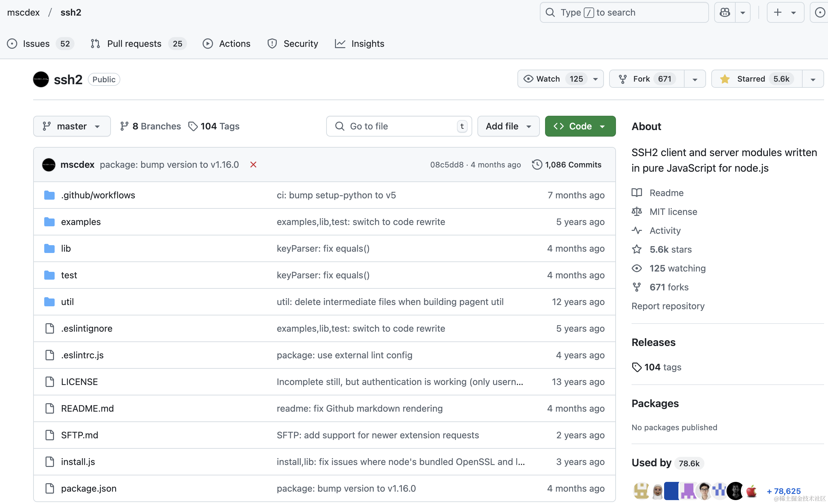Open the .github/workflows folder
The height and width of the screenshot is (504, 828).
tap(98, 195)
